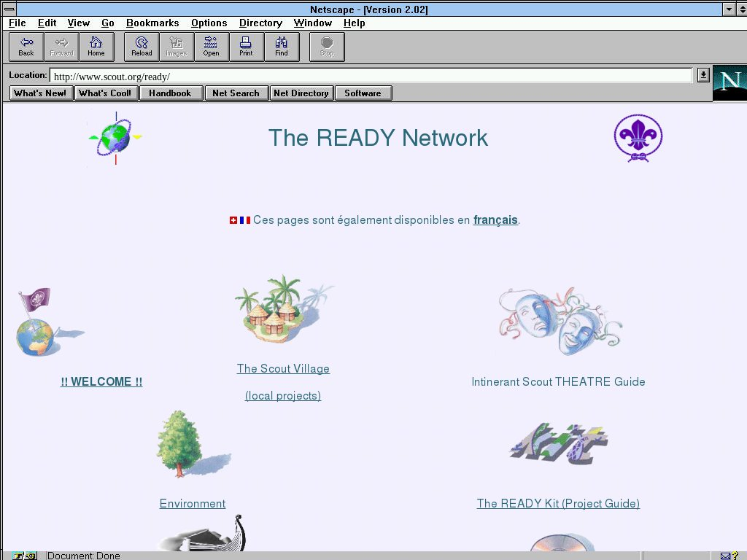Expand the Location URL history dropdown
The height and width of the screenshot is (560, 747).
pos(703,75)
